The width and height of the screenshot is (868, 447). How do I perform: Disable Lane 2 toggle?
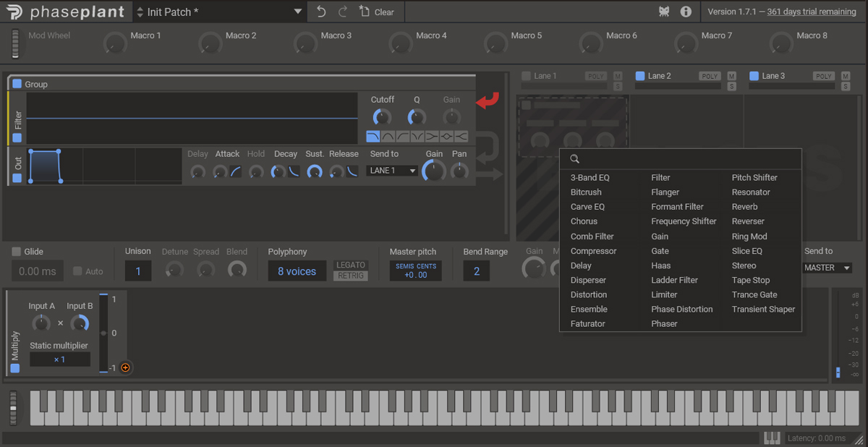[639, 76]
